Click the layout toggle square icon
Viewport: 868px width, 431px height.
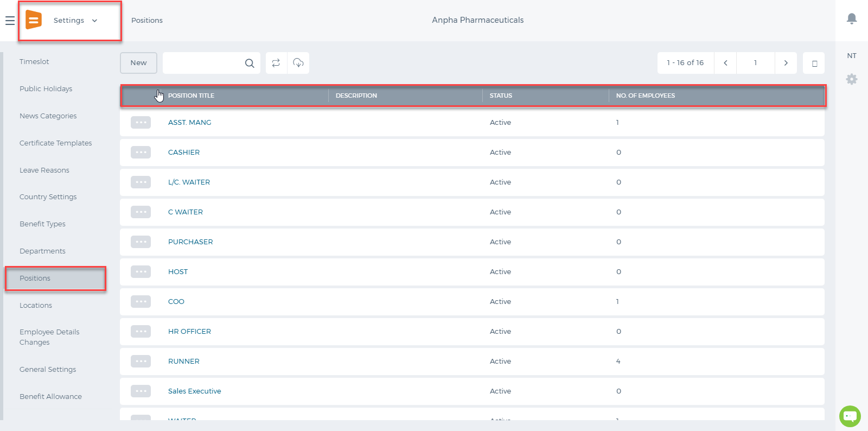point(814,63)
